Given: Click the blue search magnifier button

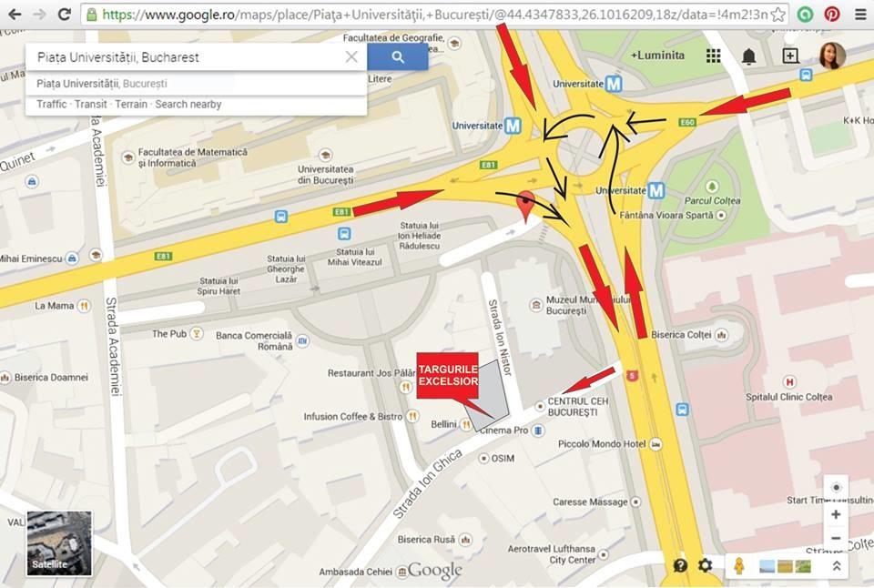Looking at the screenshot, I should point(398,56).
